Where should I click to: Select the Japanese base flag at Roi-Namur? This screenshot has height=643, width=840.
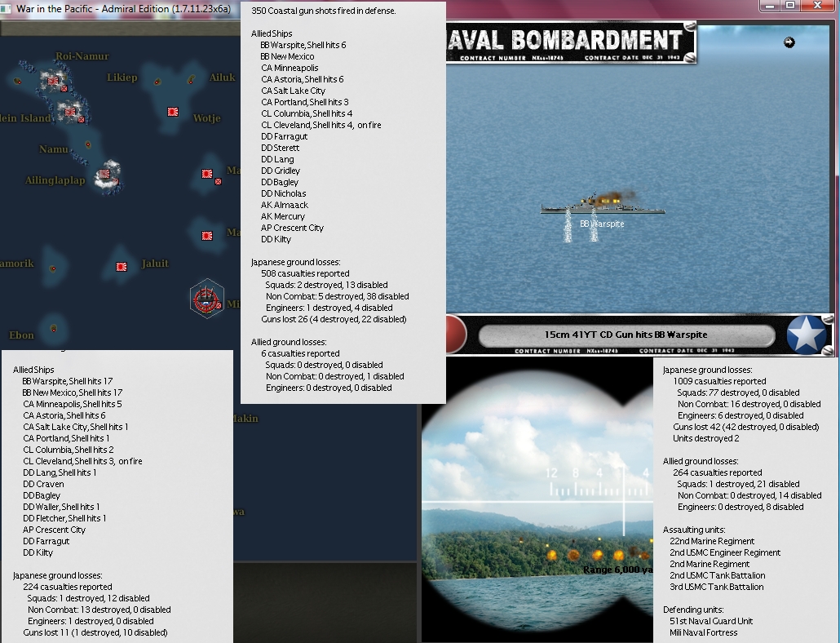click(53, 81)
